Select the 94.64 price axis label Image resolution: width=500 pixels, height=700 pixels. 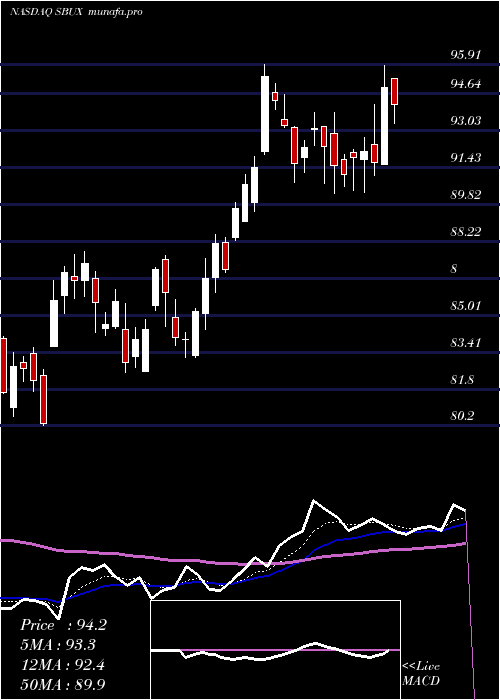(x=465, y=83)
